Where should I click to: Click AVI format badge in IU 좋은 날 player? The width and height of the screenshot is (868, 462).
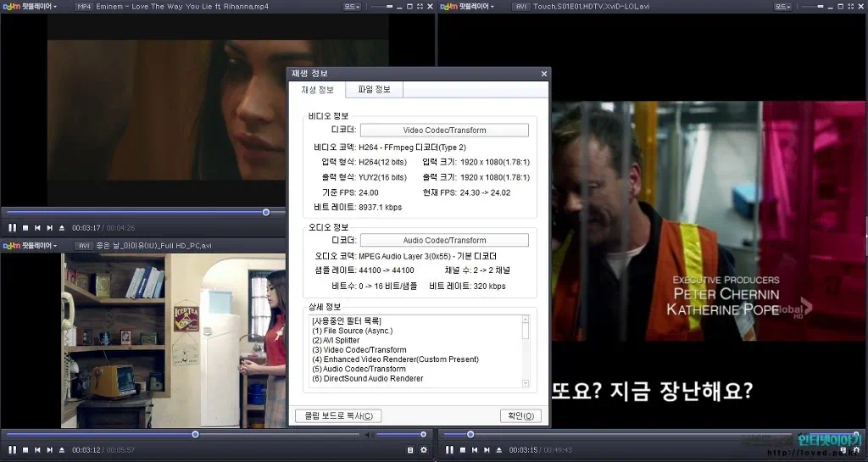coord(84,246)
